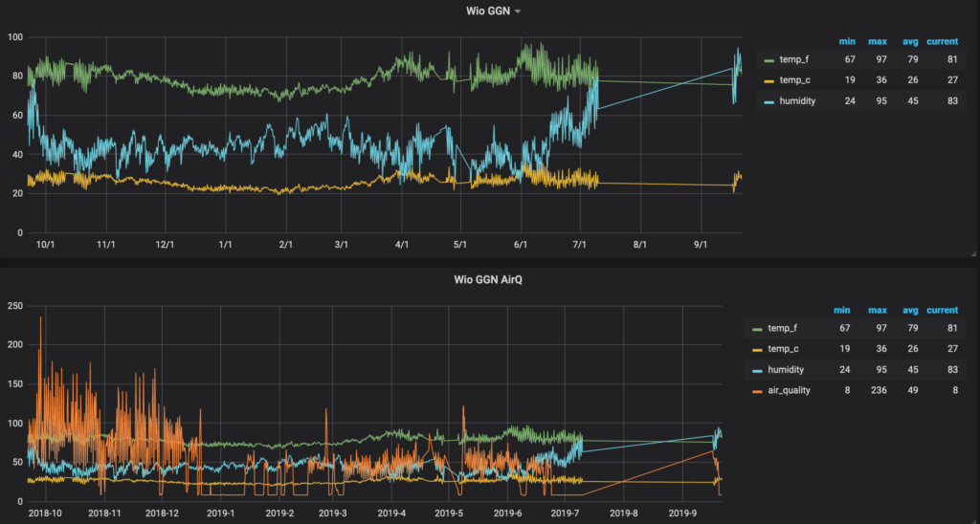Sort Wio GGN AirQ legend by avg column

[x=909, y=310]
